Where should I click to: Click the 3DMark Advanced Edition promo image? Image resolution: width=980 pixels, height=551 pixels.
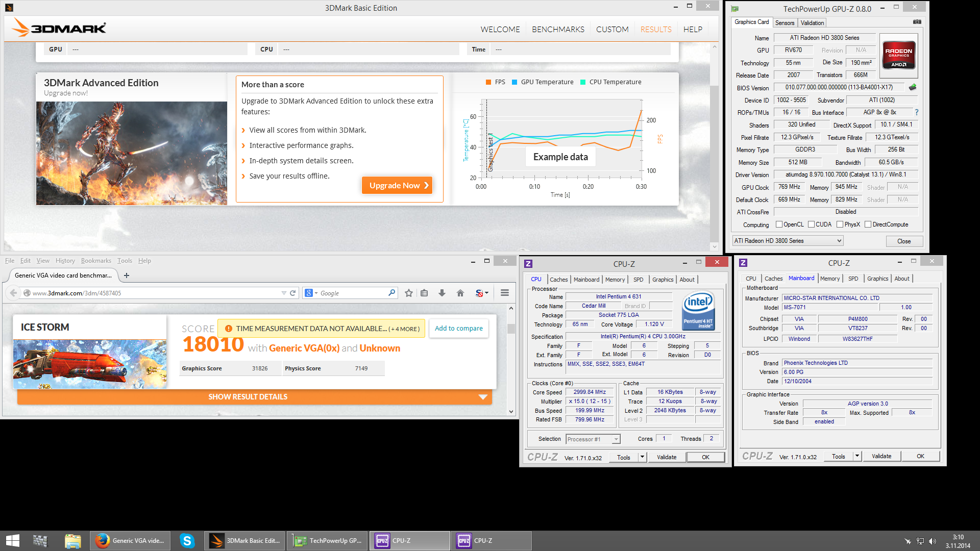pos(132,153)
